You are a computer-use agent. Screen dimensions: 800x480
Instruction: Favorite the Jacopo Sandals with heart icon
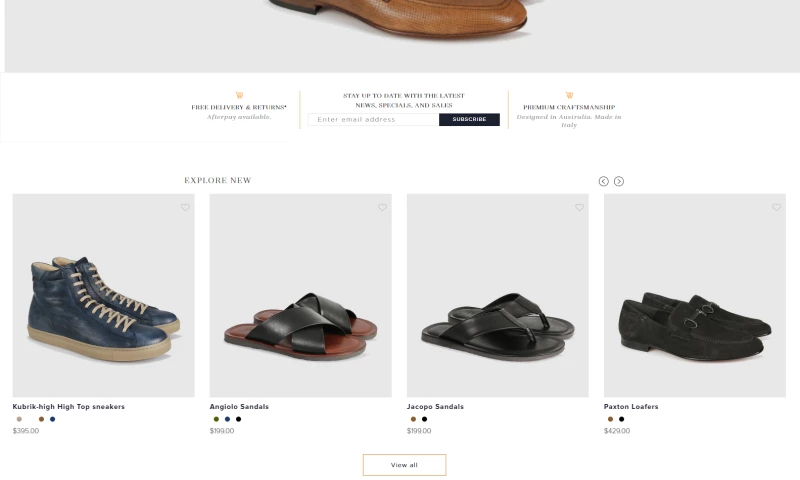coord(579,208)
